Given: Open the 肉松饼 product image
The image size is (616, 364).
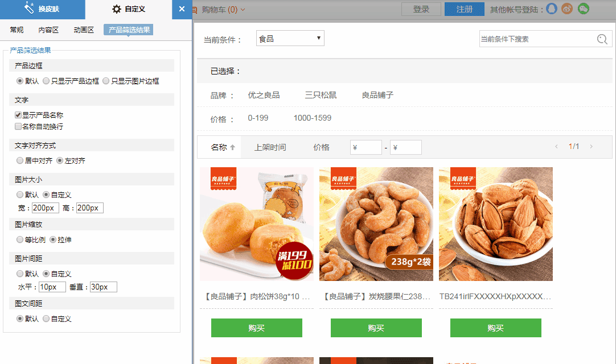Looking at the screenshot, I should click(x=257, y=224).
